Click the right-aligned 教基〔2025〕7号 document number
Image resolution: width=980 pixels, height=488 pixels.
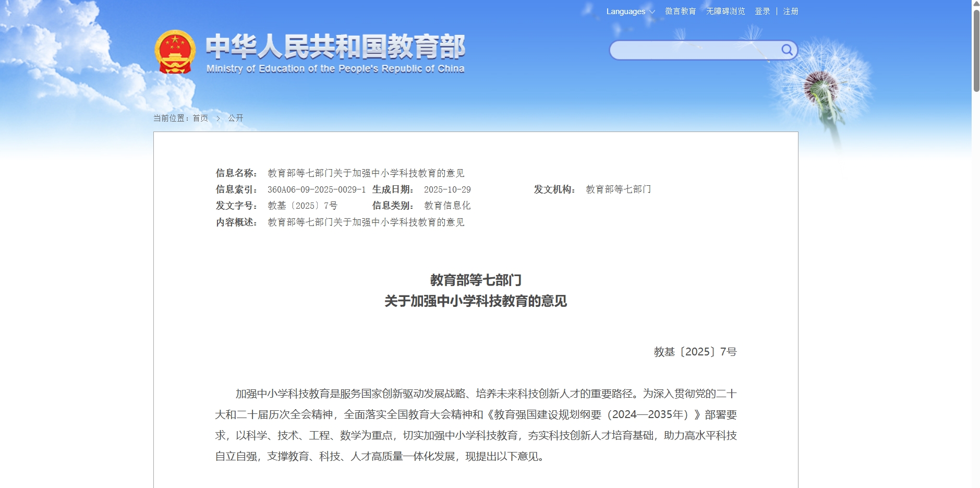click(x=695, y=352)
